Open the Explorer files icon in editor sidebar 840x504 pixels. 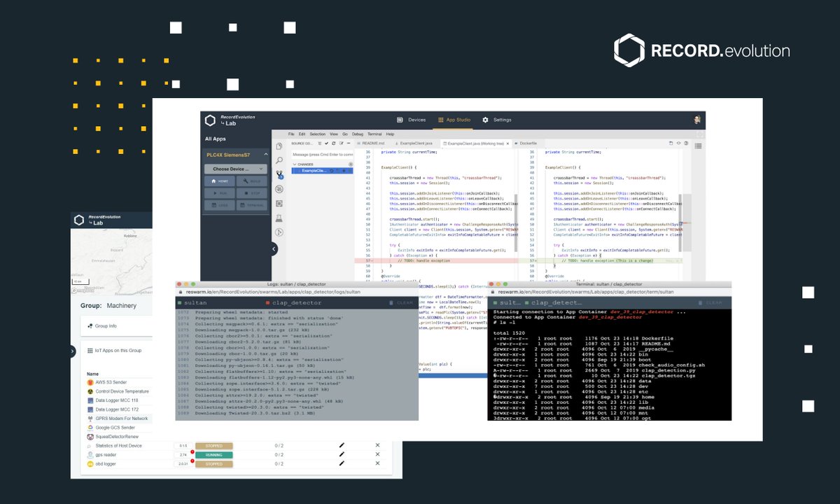pos(279,146)
